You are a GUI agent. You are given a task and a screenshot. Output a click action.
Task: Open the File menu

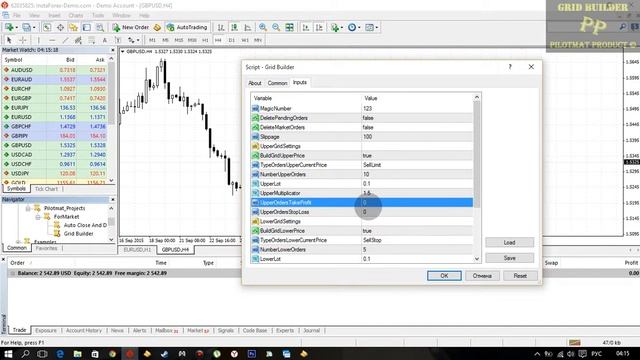pyautogui.click(x=17, y=15)
